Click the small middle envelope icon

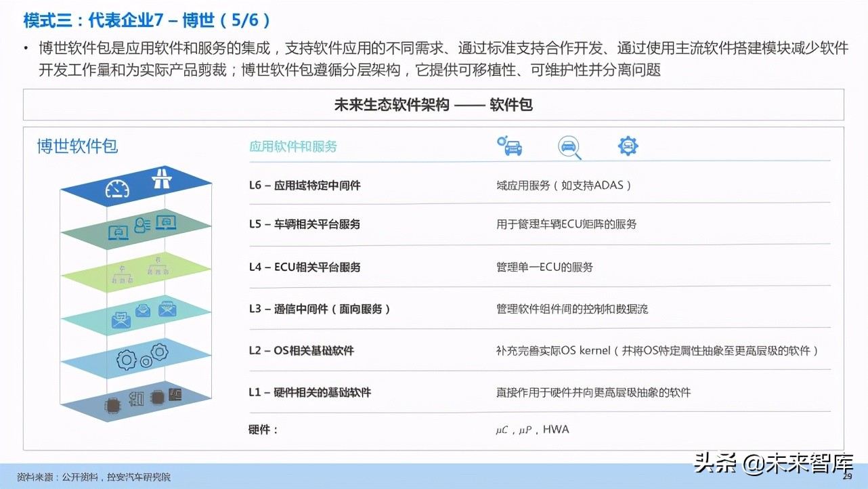click(143, 311)
